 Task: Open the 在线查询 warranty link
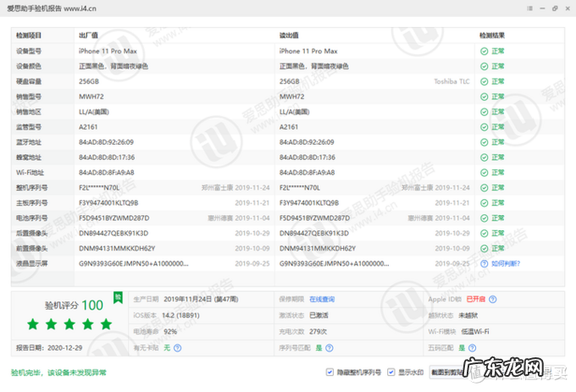click(x=322, y=299)
